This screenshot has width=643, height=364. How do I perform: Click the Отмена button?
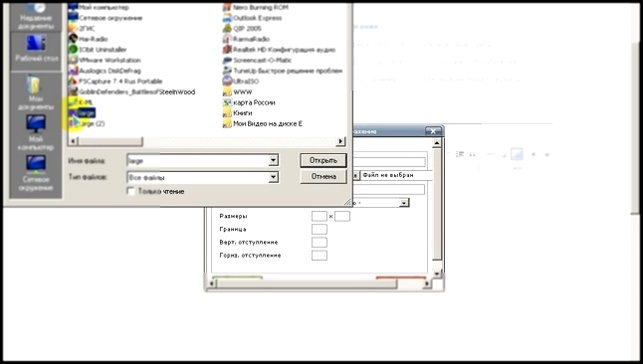pos(323,176)
